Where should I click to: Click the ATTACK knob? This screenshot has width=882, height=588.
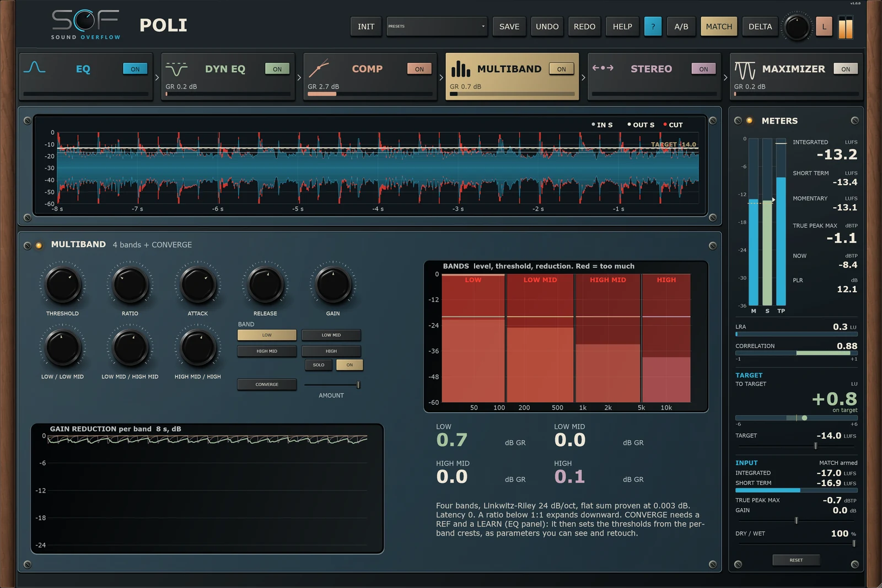pyautogui.click(x=198, y=284)
